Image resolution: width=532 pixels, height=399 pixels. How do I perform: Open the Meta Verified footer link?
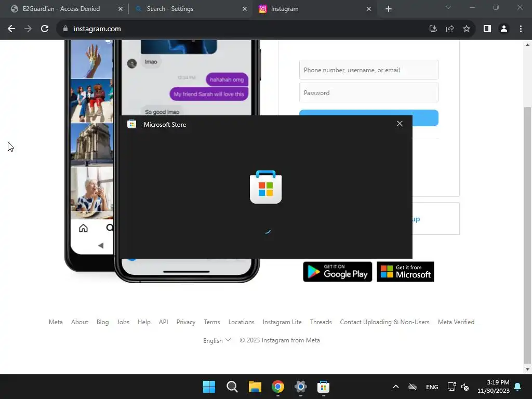point(456,322)
